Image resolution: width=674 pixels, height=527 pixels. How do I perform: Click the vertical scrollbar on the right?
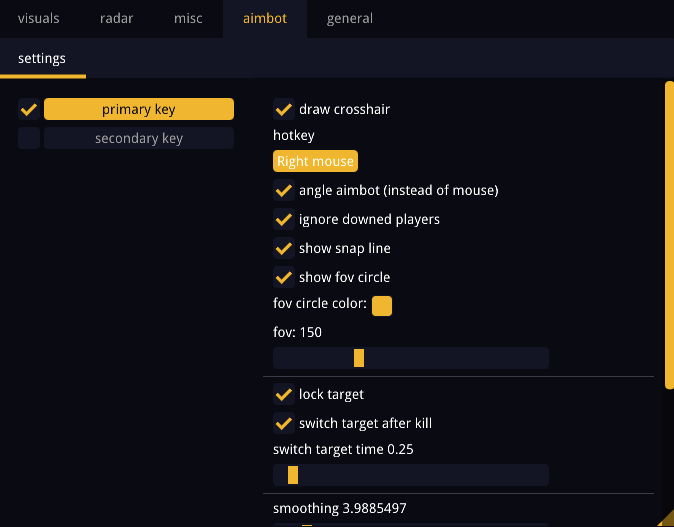pos(669,236)
